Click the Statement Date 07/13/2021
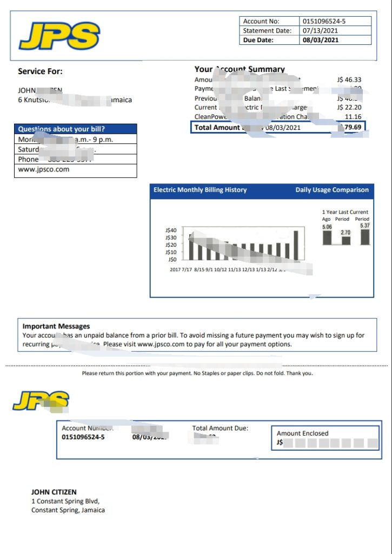Viewport: 392px width, 554px height. click(320, 31)
